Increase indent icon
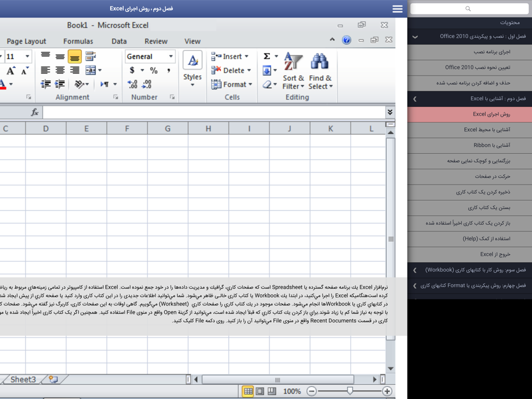The height and width of the screenshot is (399, 532). (60, 84)
